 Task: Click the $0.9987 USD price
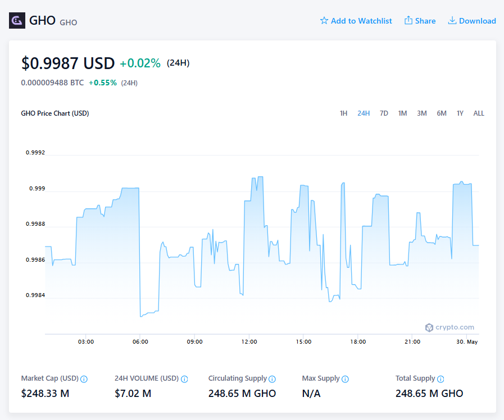[x=68, y=63]
